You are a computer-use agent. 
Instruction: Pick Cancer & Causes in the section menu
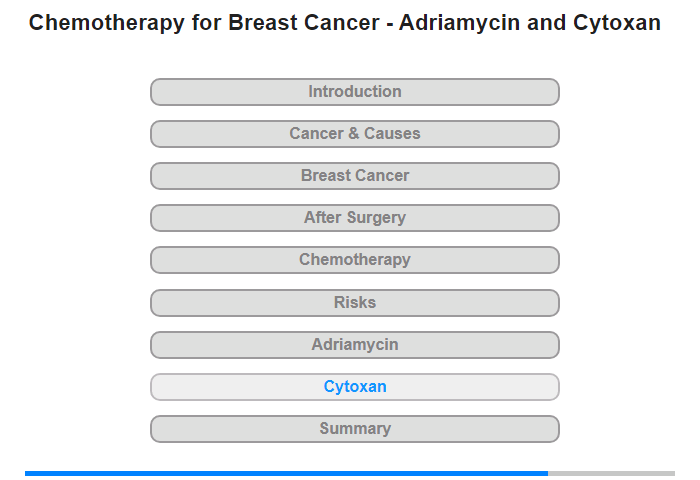[x=355, y=134]
